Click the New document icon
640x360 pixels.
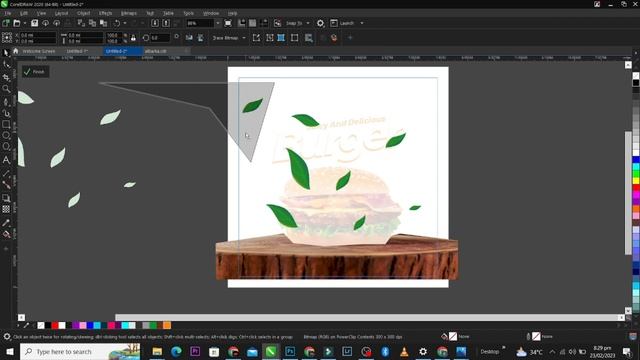(6, 23)
